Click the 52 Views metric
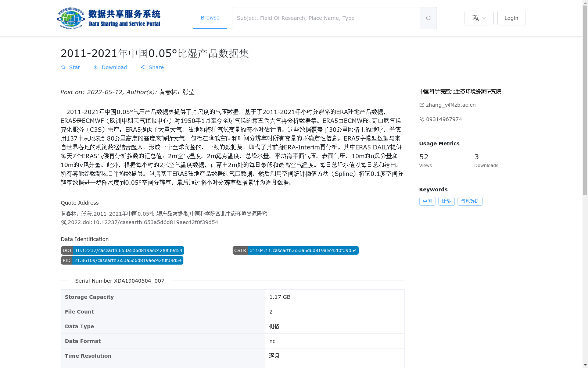 (x=426, y=160)
